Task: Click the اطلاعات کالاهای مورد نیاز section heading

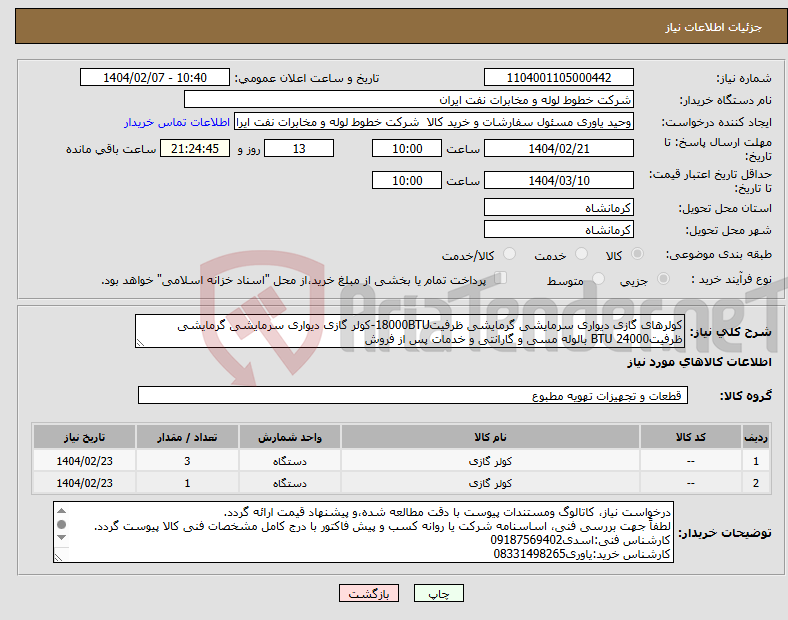Action: pos(699,362)
